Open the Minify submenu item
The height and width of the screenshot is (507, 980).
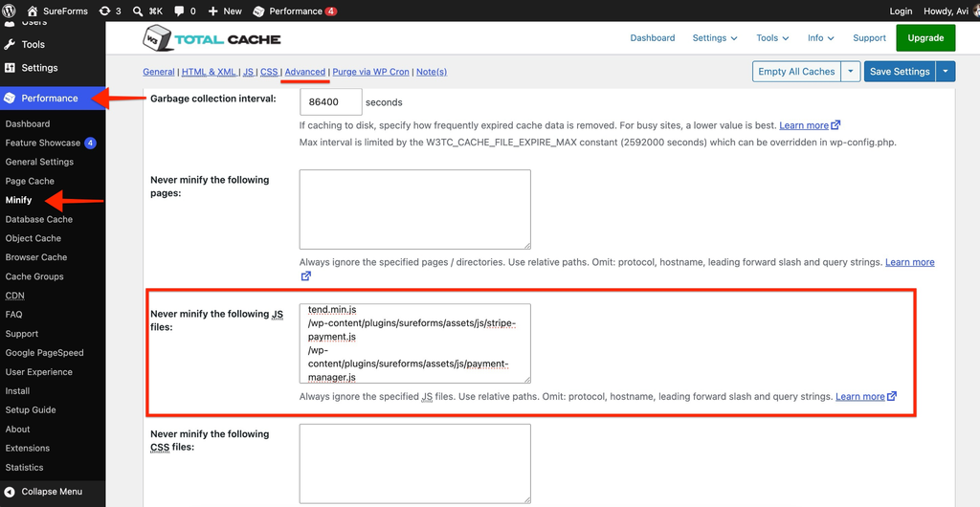tap(18, 201)
